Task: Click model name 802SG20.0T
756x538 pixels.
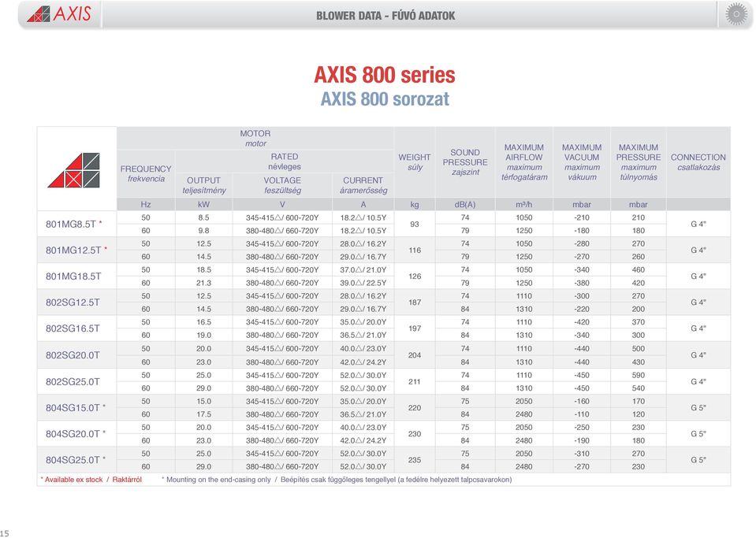Action: (73, 355)
